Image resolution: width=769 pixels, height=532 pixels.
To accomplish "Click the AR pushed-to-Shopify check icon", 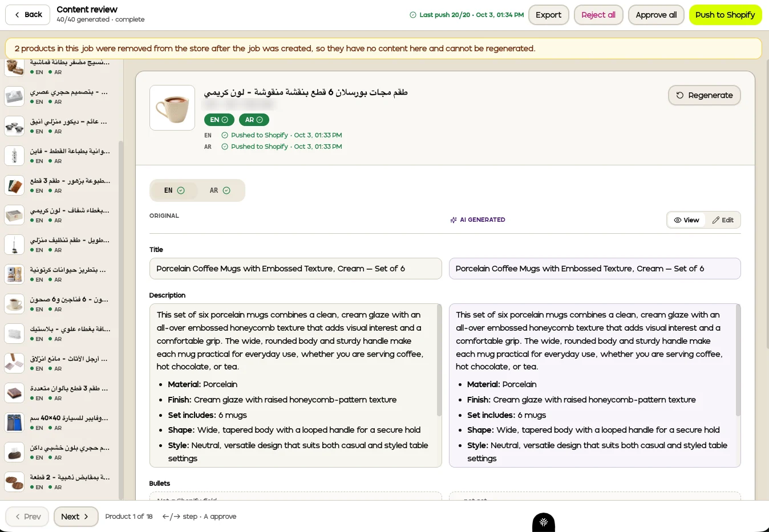I will tap(225, 147).
